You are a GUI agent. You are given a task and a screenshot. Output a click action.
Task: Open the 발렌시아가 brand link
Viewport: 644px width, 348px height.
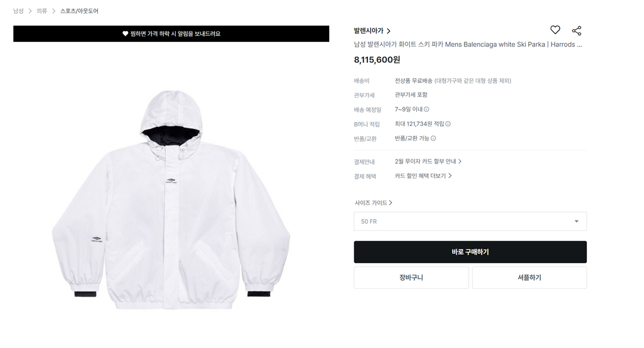pos(369,31)
